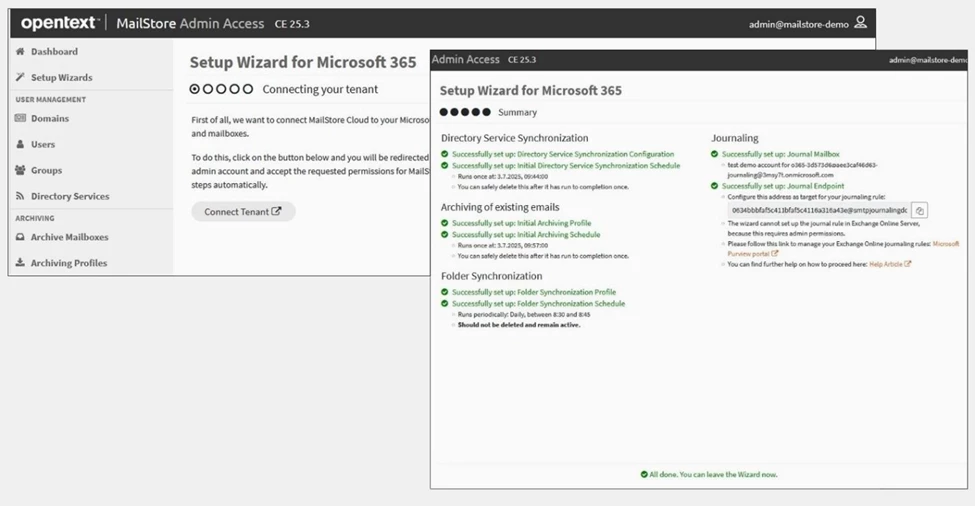Select the third wizard step circle

tap(221, 89)
